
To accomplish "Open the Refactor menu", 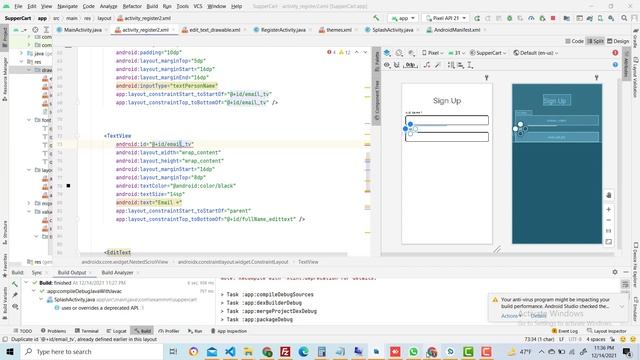I will click(x=132, y=7).
